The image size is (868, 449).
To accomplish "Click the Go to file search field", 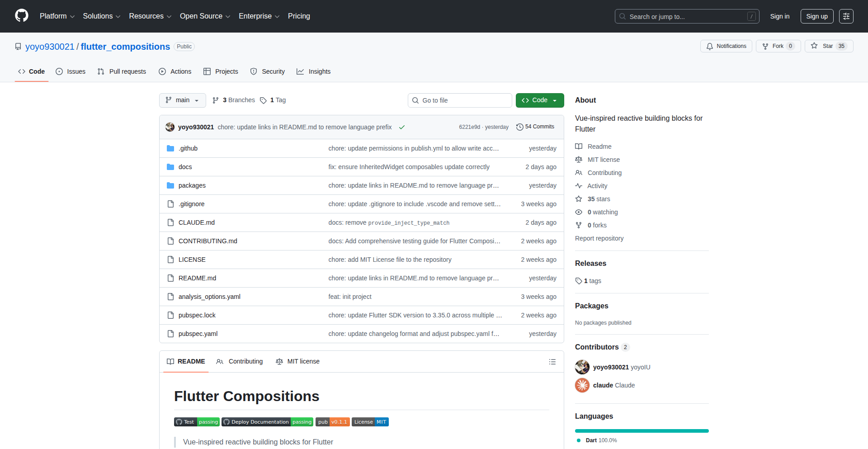I will pyautogui.click(x=459, y=100).
